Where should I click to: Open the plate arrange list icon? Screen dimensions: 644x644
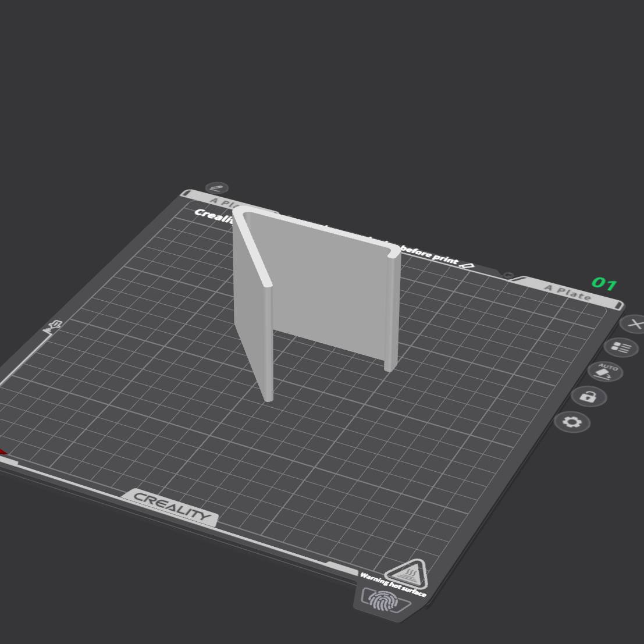coord(621,347)
